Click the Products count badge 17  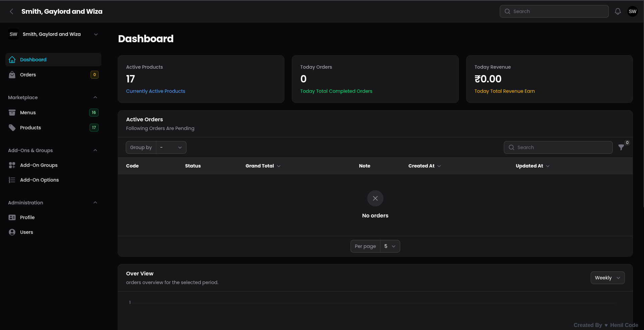pos(94,128)
